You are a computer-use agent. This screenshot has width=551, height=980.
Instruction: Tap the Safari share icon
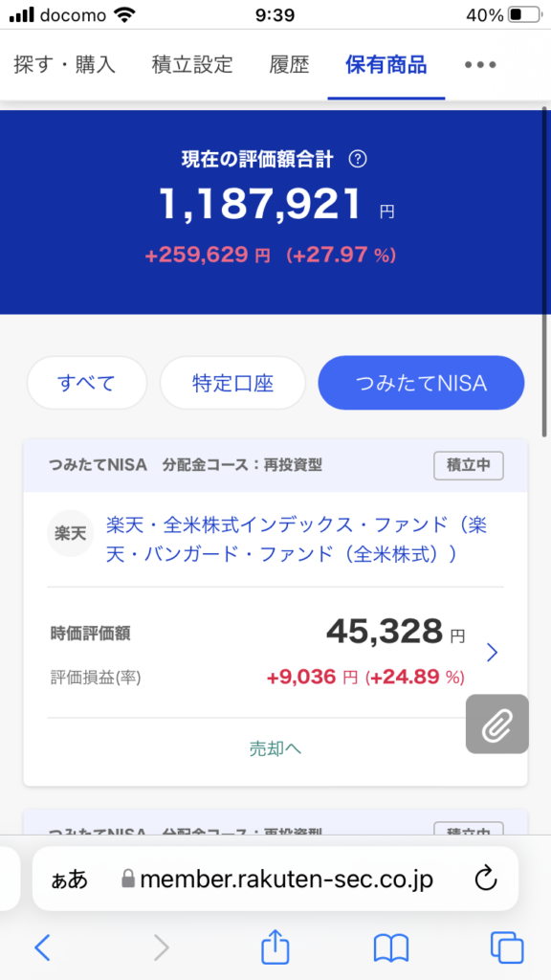pos(275,947)
